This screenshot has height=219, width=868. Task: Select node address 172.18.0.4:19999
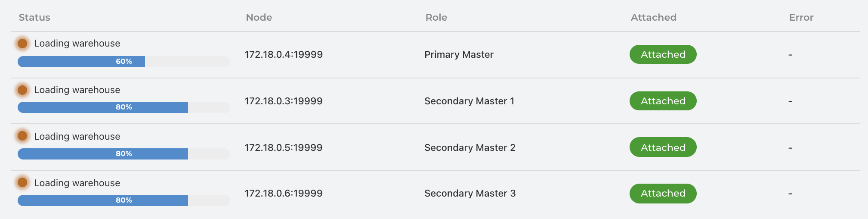[x=284, y=54]
